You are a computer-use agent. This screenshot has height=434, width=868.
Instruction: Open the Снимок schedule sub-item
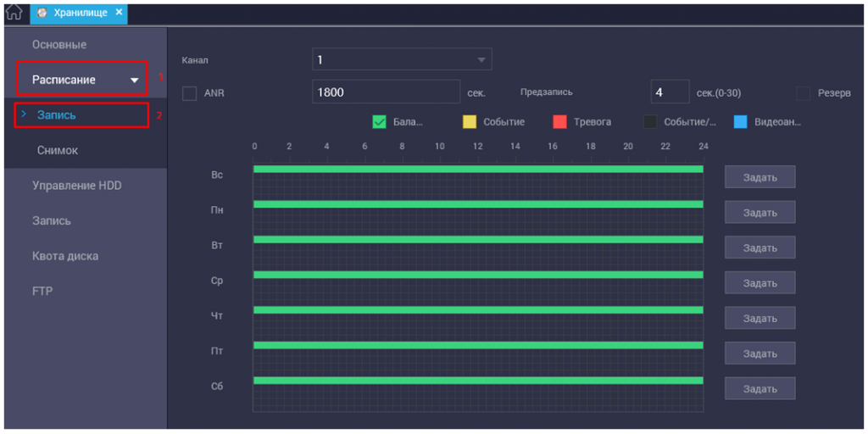57,150
